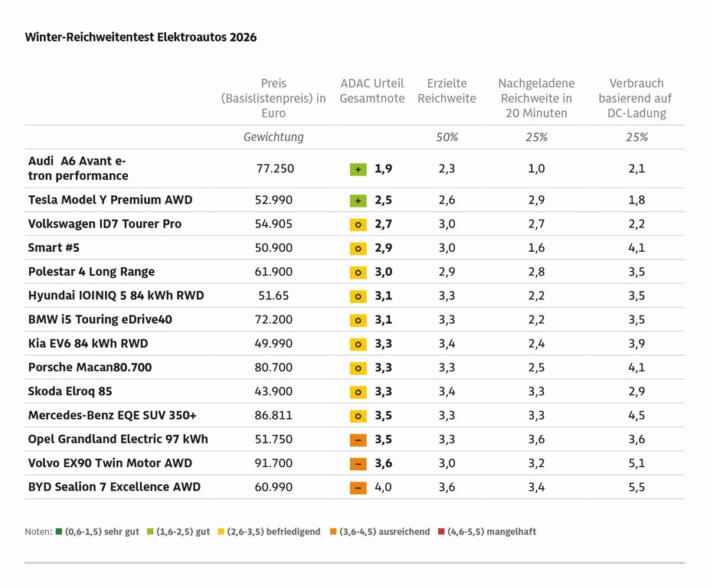Click the green plus icon for Audi A6 Avant
Screen dimensions: 710x588
pyautogui.click(x=358, y=169)
